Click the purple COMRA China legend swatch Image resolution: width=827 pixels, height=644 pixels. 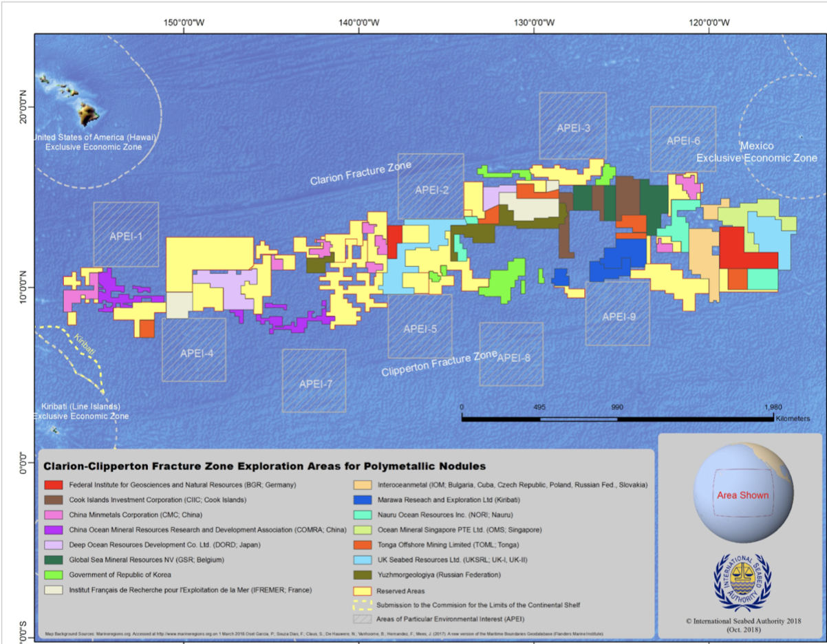pos(54,530)
